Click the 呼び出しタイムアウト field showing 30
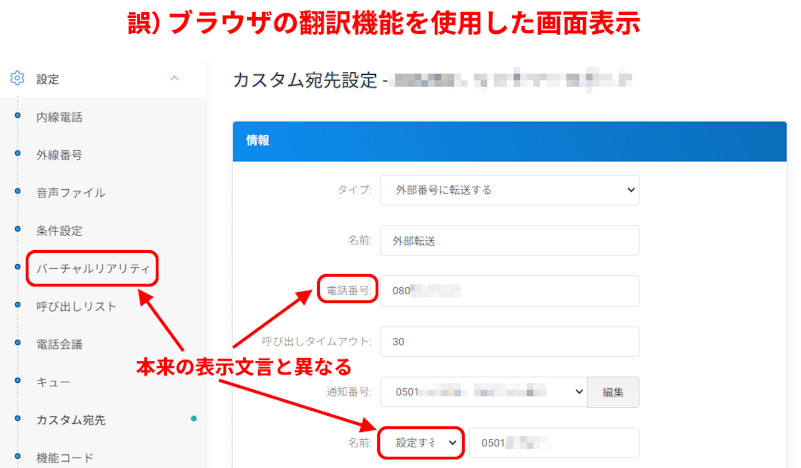The image size is (801, 468). [x=510, y=341]
